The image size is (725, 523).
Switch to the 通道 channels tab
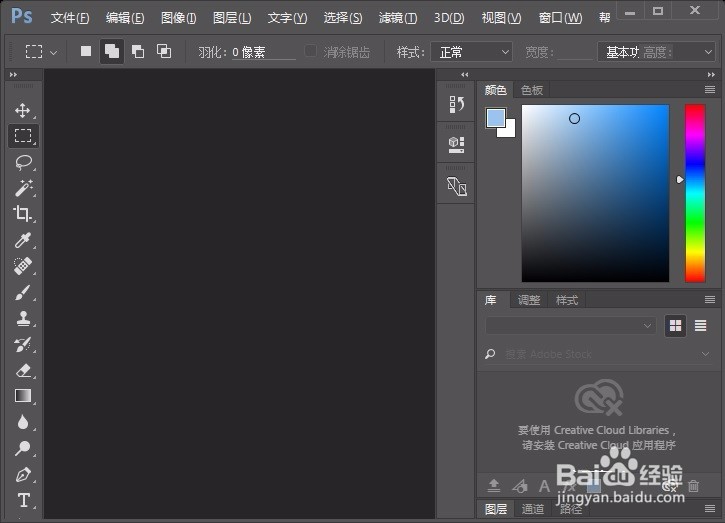[533, 509]
